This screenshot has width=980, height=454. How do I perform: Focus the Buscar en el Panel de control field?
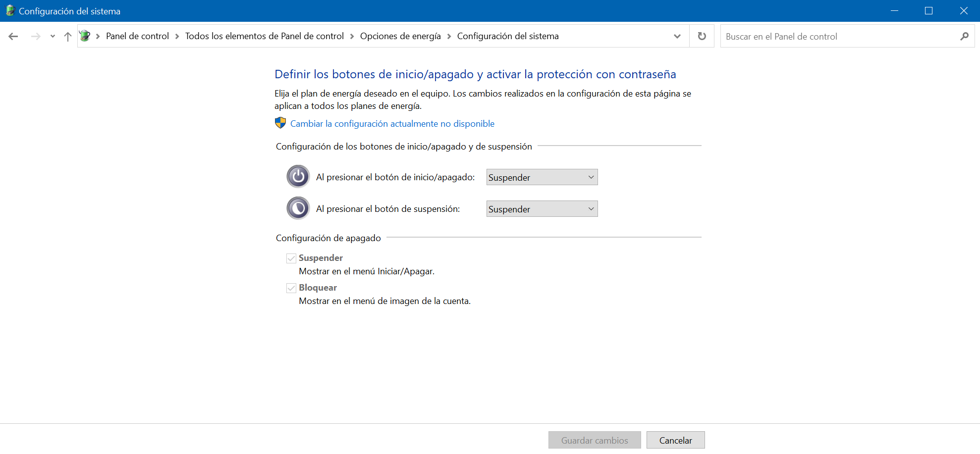click(x=837, y=36)
